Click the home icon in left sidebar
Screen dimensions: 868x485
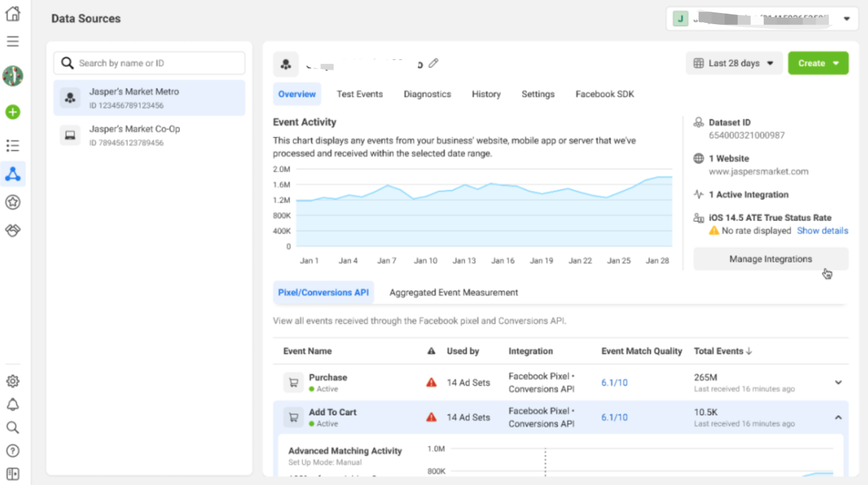13,14
